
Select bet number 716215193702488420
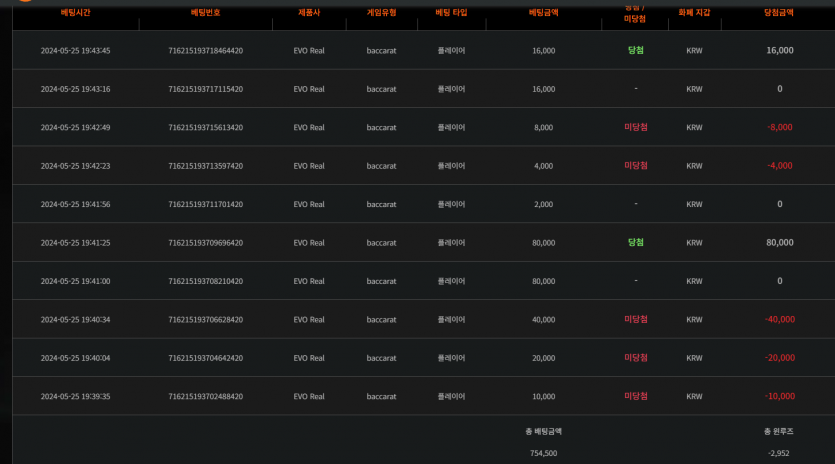tap(206, 396)
